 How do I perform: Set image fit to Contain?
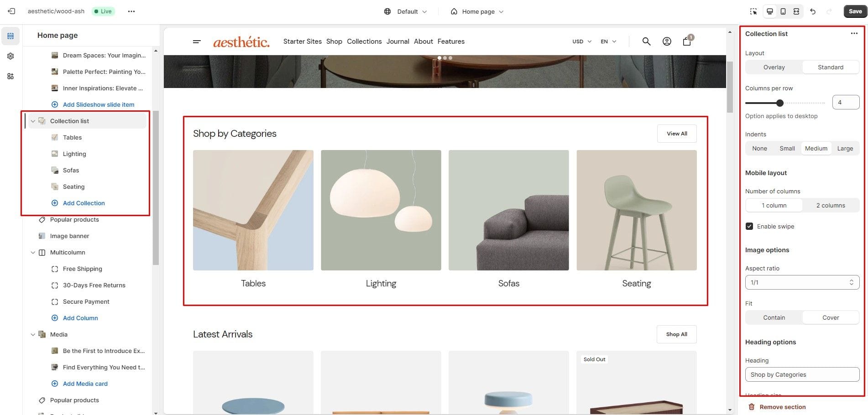[x=774, y=317]
